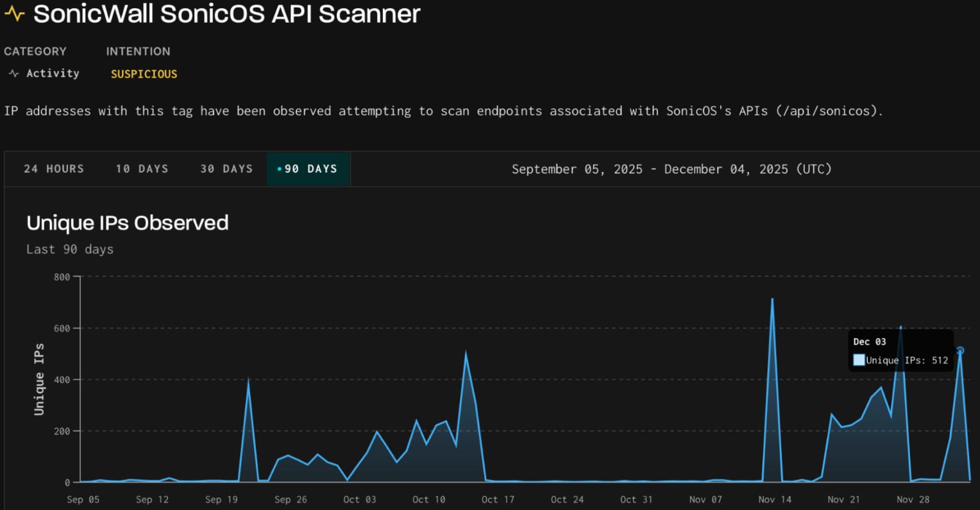Click the SUSPICIOUS intention label
The image size is (980, 510).
143,74
